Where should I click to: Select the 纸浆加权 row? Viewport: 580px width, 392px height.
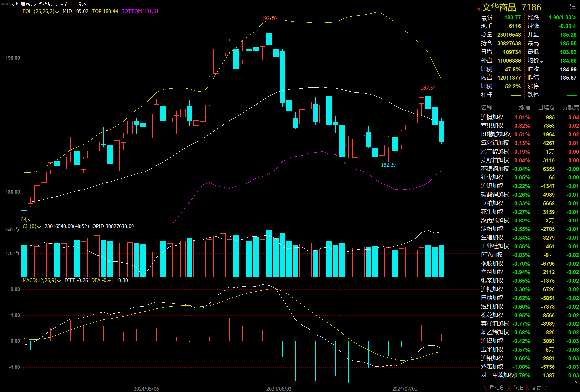click(x=530, y=281)
